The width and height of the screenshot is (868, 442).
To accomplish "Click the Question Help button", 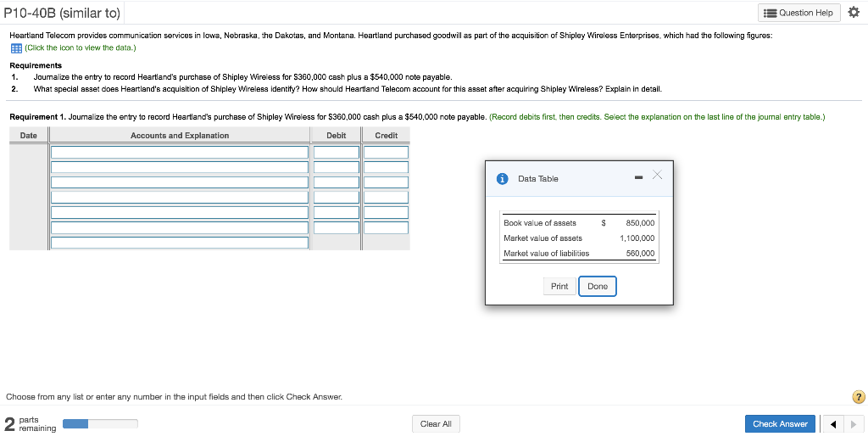I will (800, 13).
